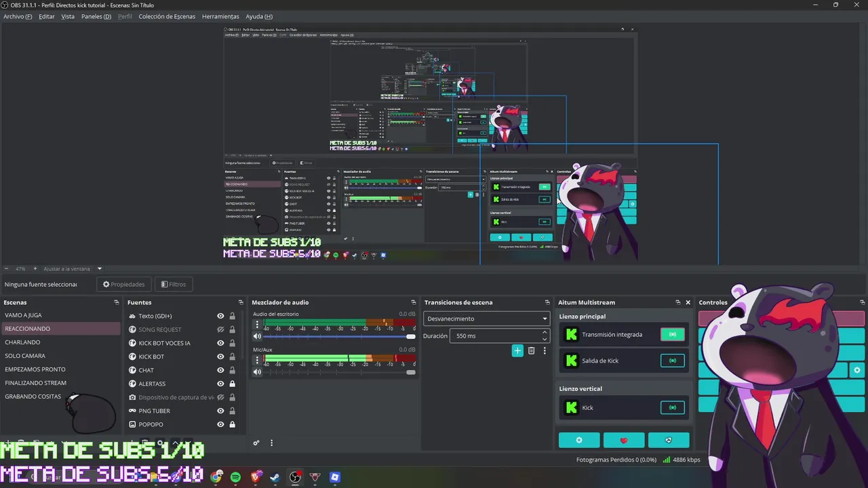
Task: Zoom in the preview plus button
Action: (35, 268)
